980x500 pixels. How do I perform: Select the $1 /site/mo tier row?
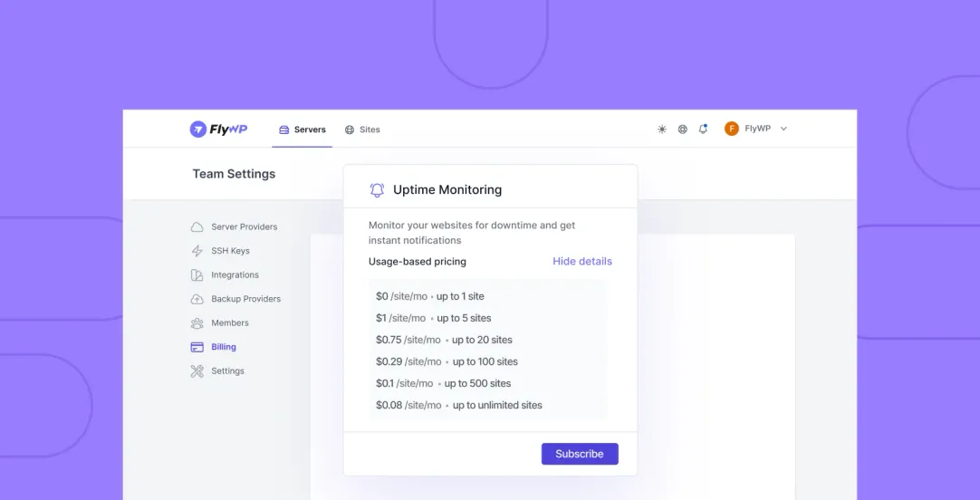tap(433, 318)
